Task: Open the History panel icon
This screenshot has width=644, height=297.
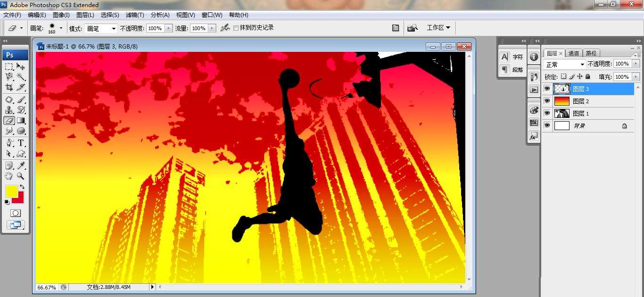Action: 534,76
